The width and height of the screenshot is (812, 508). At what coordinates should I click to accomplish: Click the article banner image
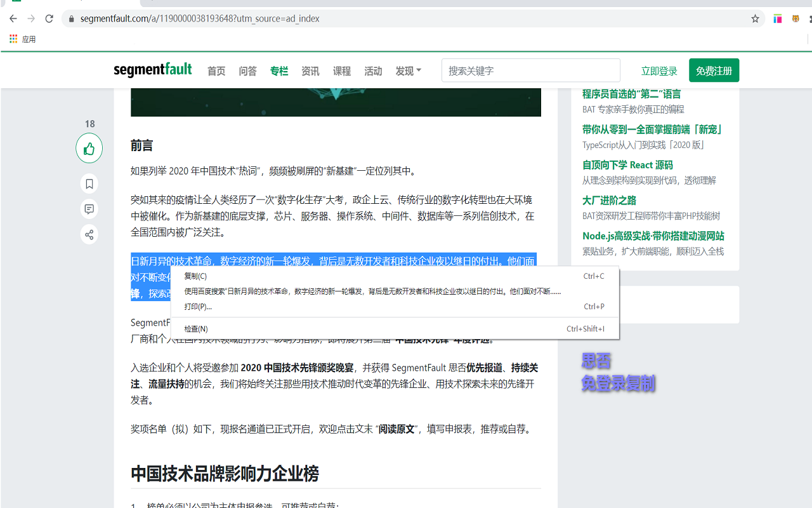coord(336,102)
